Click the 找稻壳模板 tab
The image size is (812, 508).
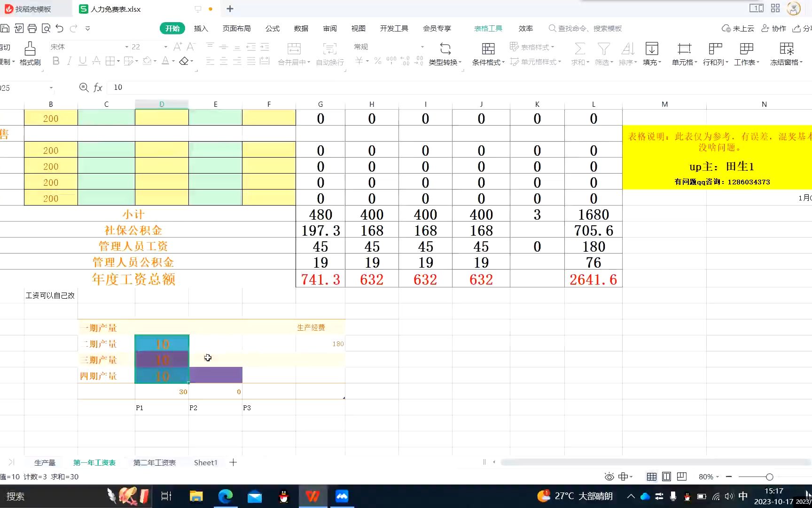tap(28, 9)
